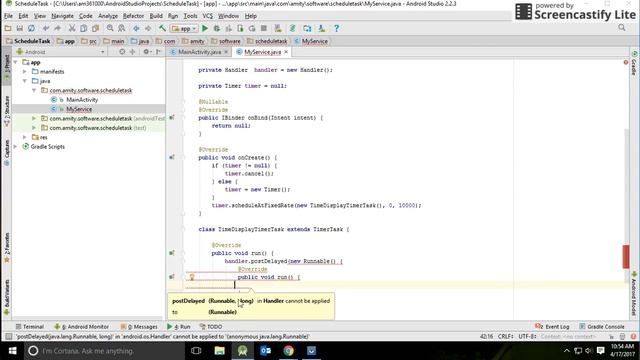Click the Hide project panel icon

tap(158, 52)
